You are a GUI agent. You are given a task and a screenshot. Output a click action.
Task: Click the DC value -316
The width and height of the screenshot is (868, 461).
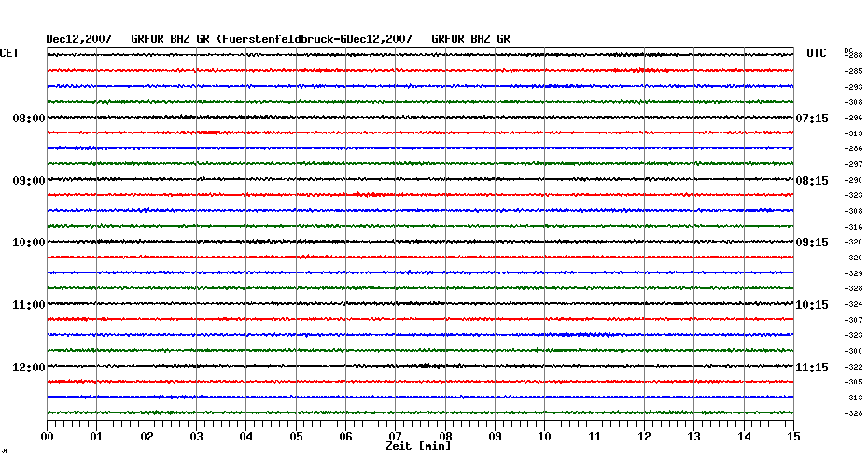[x=854, y=227]
